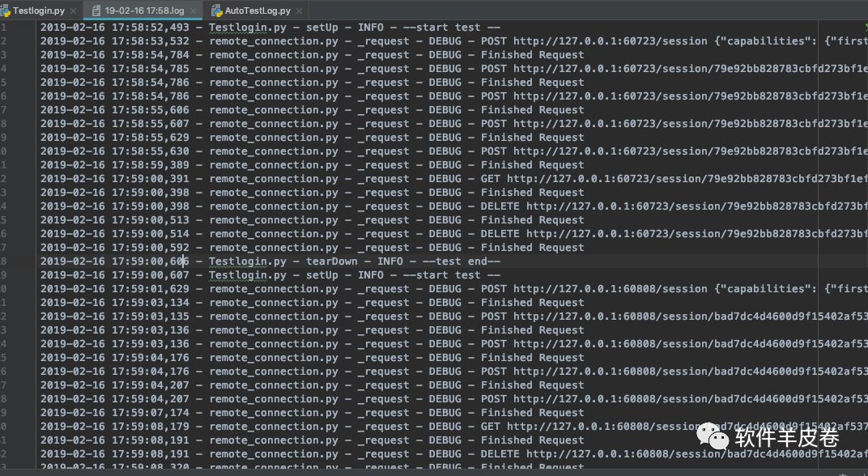
Task: Click 'Finished Request' on 17:59:07,174 line
Action: (532, 413)
